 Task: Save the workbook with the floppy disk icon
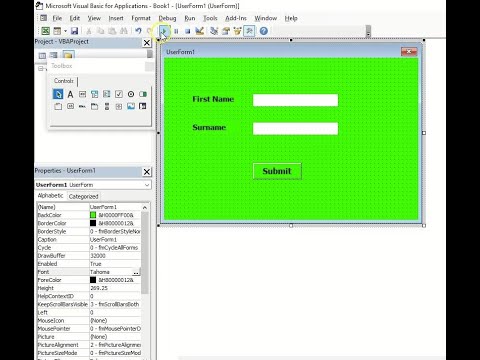(74, 31)
